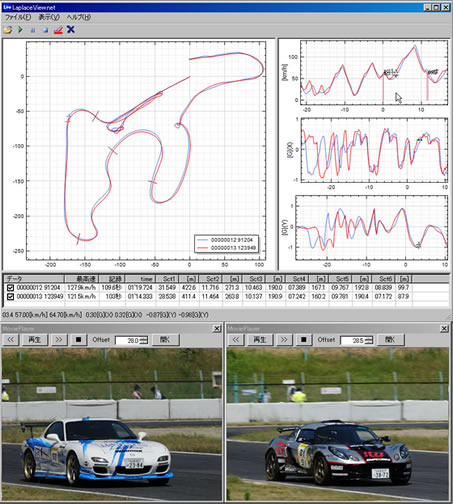Stop the left movie player
Image resolution: width=453 pixels, height=504 pixels.
79,340
